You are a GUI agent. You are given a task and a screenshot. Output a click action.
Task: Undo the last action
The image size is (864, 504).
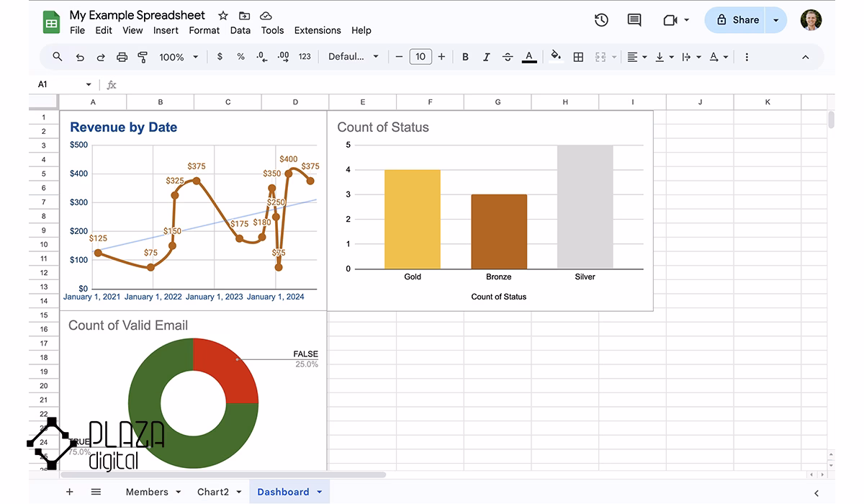click(80, 57)
